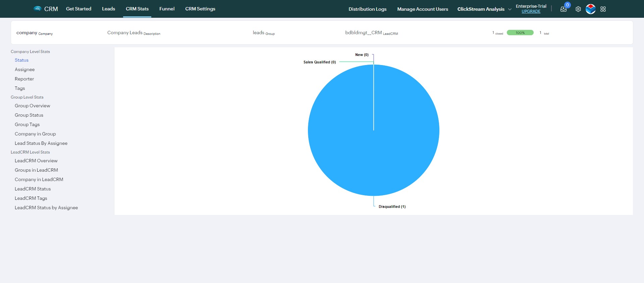Open the CRM Settings tab
This screenshot has height=283, width=644.
click(x=200, y=9)
